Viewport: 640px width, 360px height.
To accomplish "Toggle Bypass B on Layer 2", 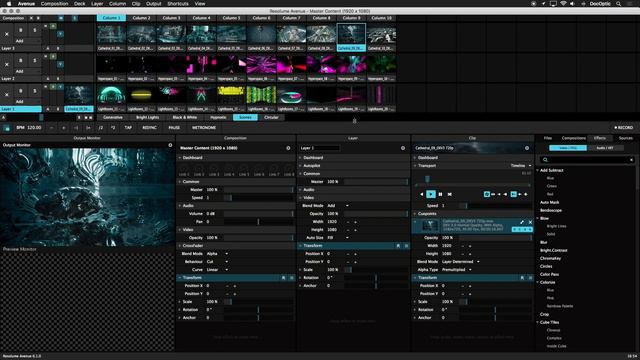I will pyautogui.click(x=21, y=60).
